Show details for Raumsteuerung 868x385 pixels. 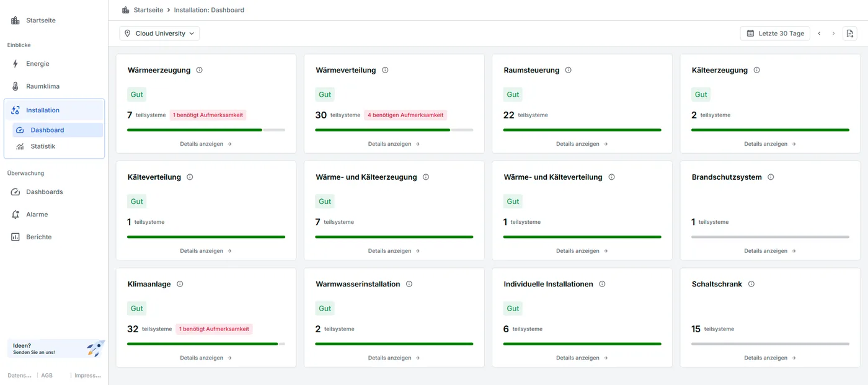582,144
